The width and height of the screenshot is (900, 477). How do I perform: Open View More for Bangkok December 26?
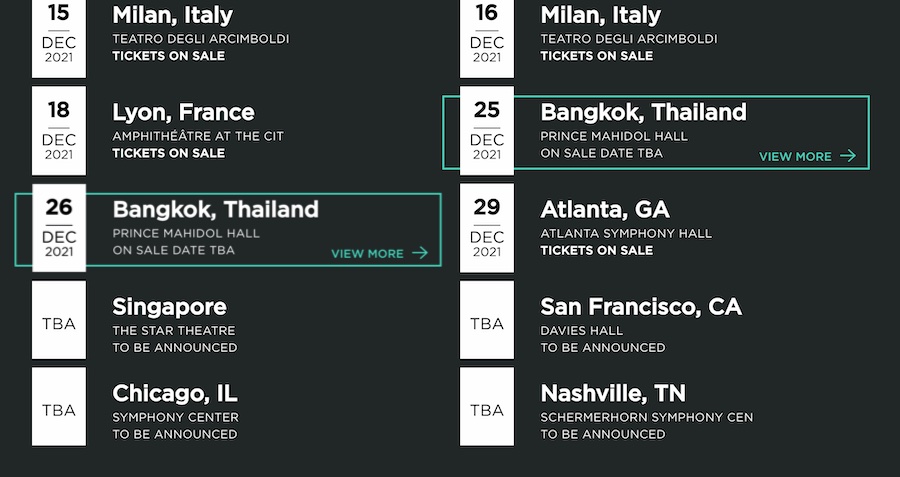tap(367, 253)
